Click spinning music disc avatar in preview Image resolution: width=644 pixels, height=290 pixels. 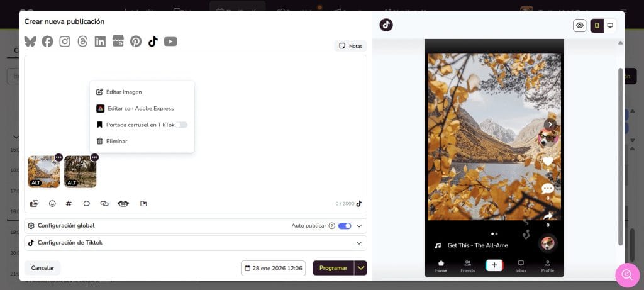(x=548, y=243)
